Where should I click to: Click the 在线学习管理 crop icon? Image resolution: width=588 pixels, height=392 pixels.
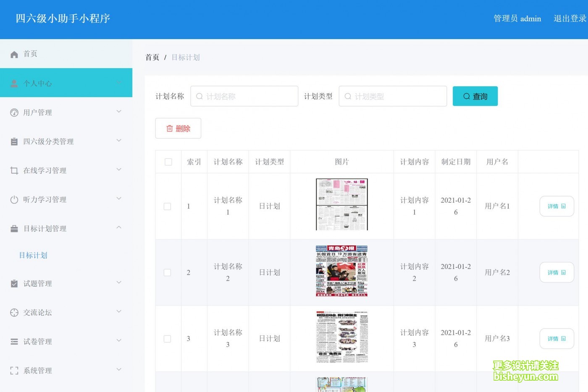(x=14, y=171)
